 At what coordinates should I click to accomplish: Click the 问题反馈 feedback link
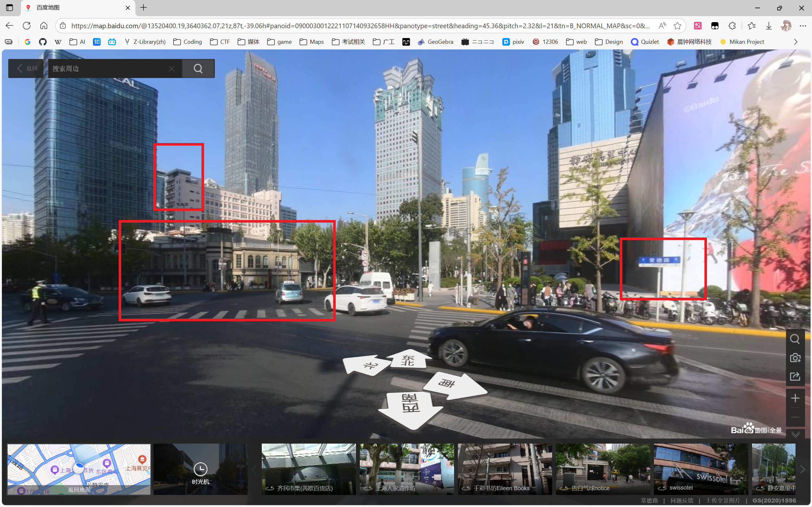tap(682, 500)
